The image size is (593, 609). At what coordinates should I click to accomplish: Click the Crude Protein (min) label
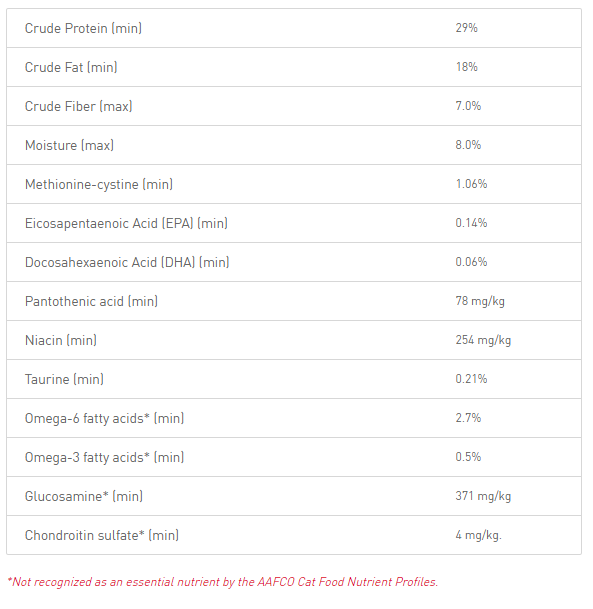[x=83, y=28]
